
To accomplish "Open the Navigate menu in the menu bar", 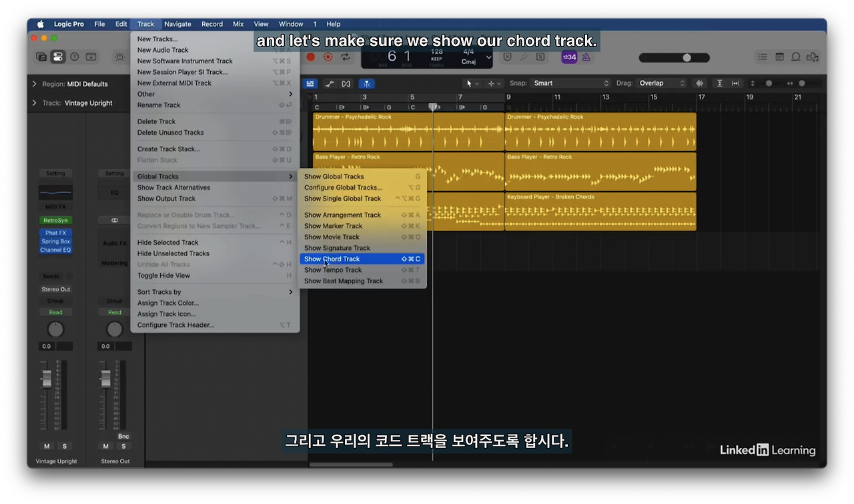I will click(177, 24).
